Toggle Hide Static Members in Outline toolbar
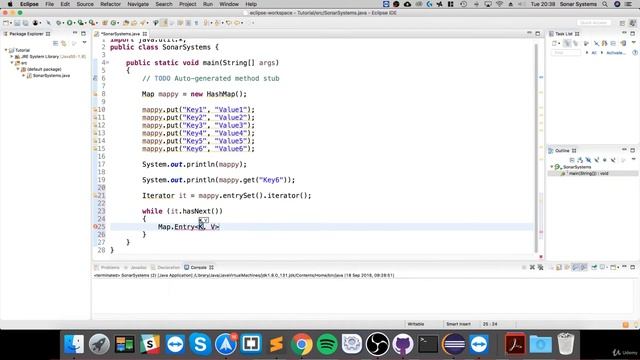The width and height of the screenshot is (640, 360). [596, 160]
